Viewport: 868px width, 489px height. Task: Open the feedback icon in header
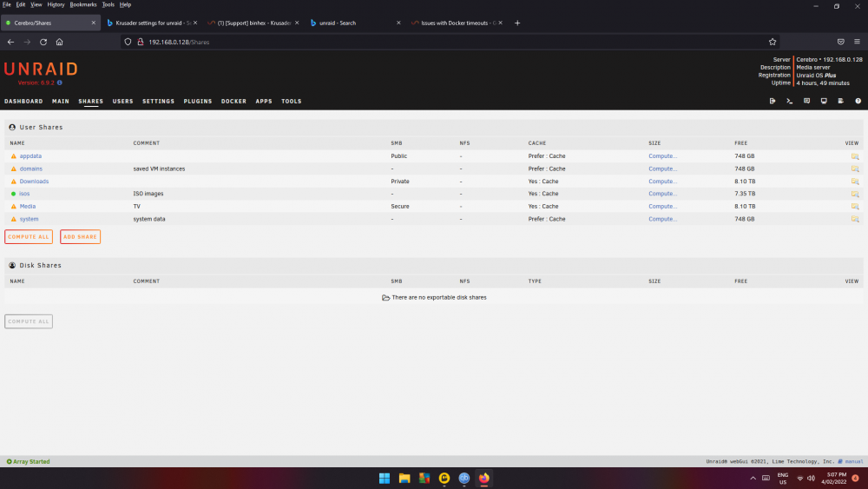click(x=806, y=102)
